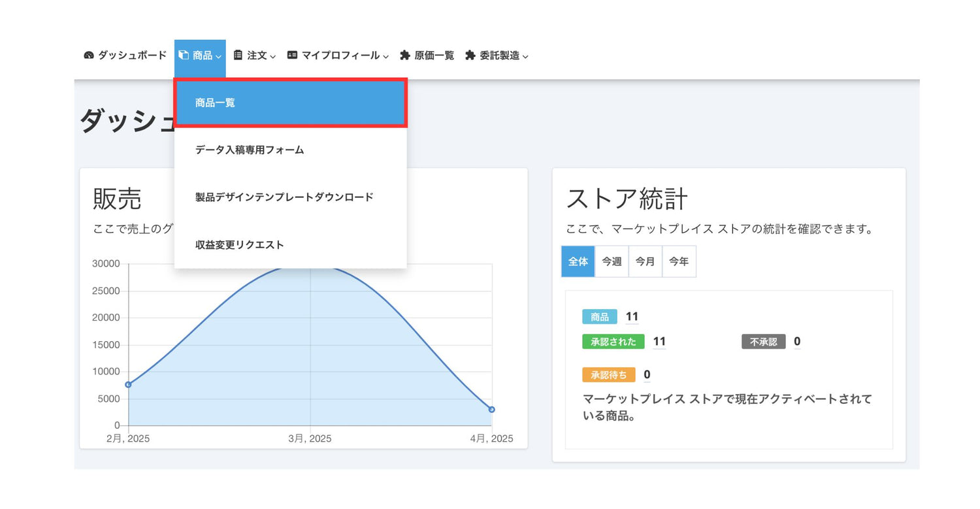
Task: Click the 30000 y-axis label
Action: coord(106,264)
